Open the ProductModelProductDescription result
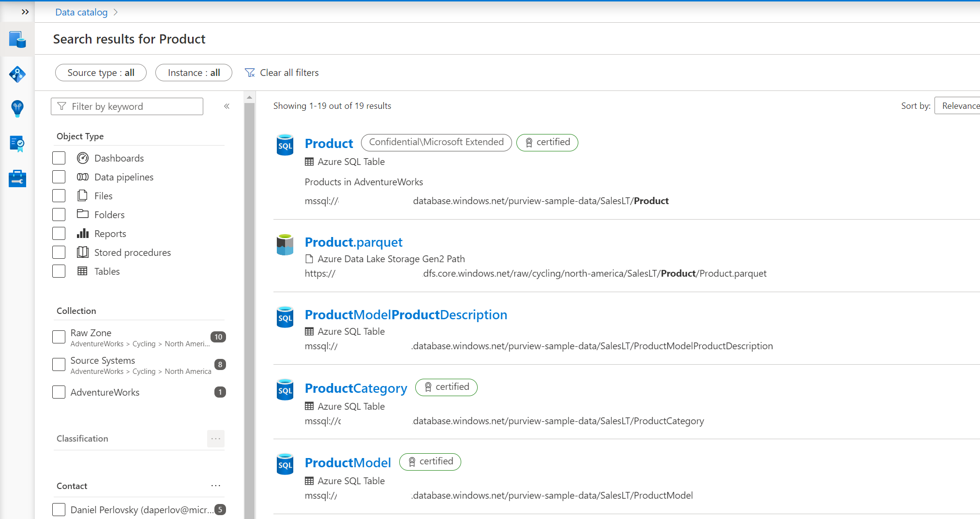Image resolution: width=980 pixels, height=519 pixels. point(406,315)
